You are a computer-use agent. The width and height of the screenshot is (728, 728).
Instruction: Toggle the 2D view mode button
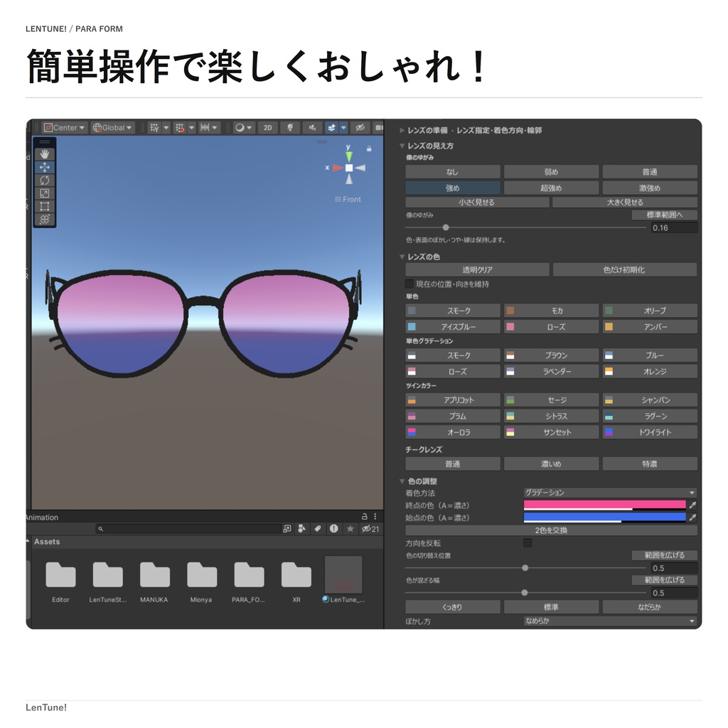(x=268, y=128)
